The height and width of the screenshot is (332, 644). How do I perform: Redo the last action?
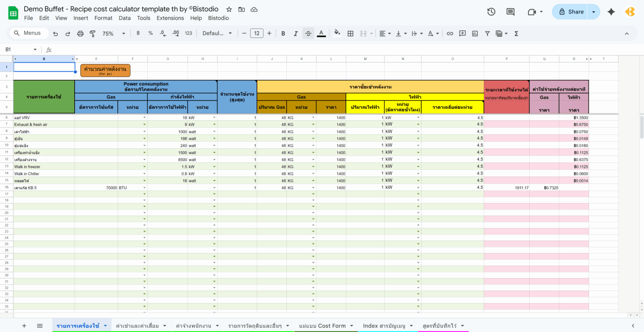point(68,34)
